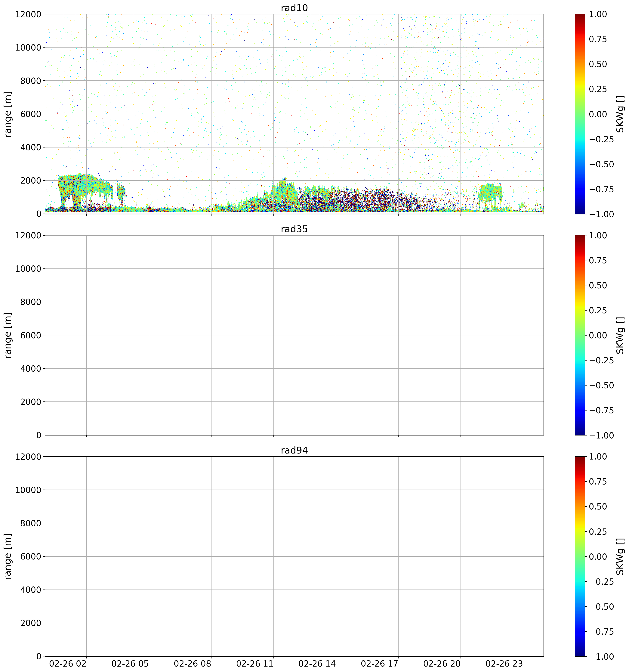Image resolution: width=629 pixels, height=672 pixels.
Task: Click the rad94 colorbar gradient
Action: 580,556
